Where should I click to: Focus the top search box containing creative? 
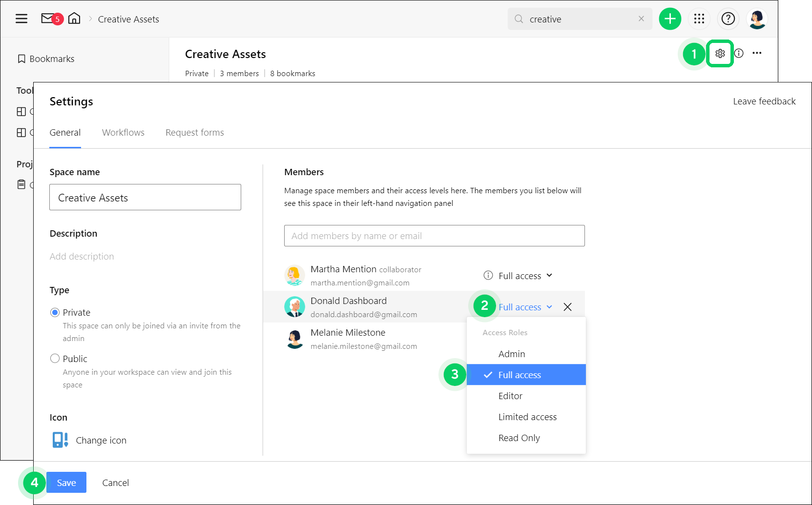pos(580,19)
